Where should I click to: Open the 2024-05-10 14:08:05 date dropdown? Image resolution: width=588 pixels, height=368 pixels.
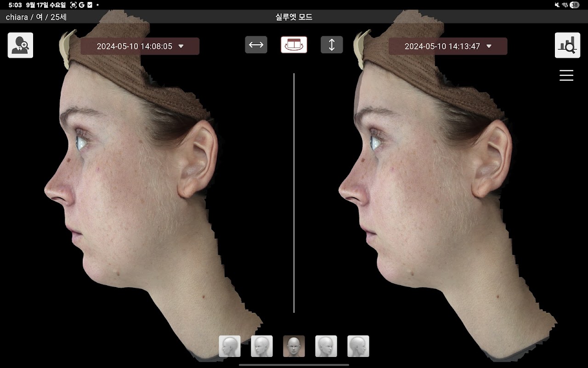[140, 46]
